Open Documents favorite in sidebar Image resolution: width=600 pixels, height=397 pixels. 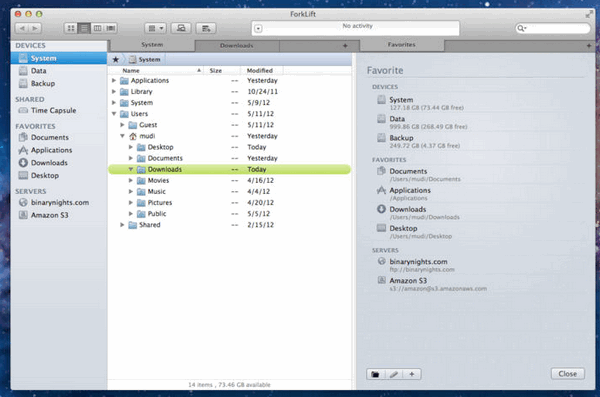point(59,137)
